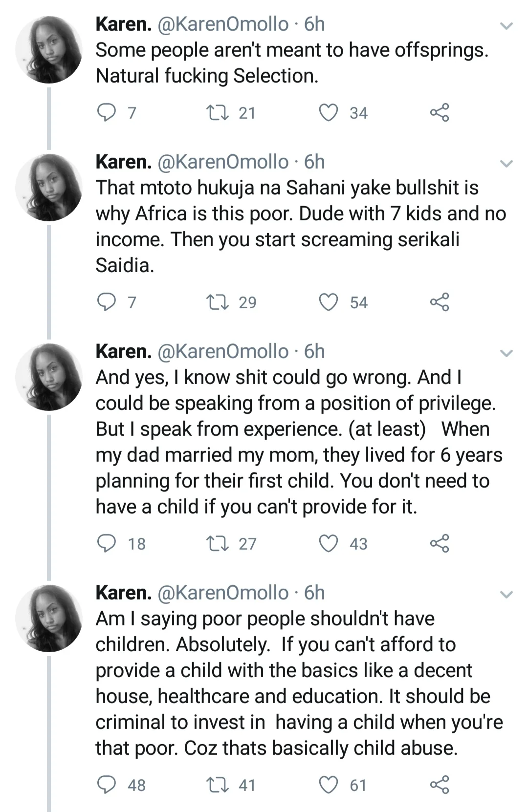Screen dimensions: 528x812
Task: Retweet the 'Natural Selection' tweet
Action: [214, 113]
